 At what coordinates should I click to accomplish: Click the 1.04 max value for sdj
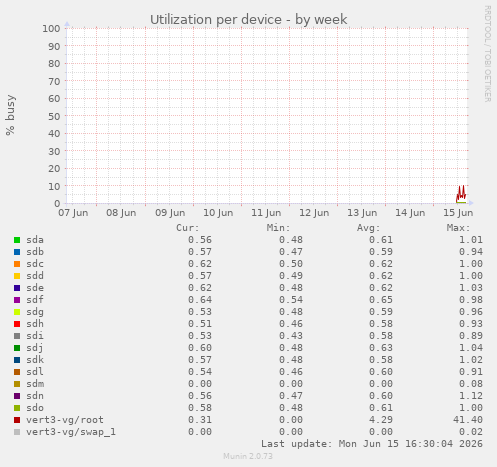coord(471,348)
